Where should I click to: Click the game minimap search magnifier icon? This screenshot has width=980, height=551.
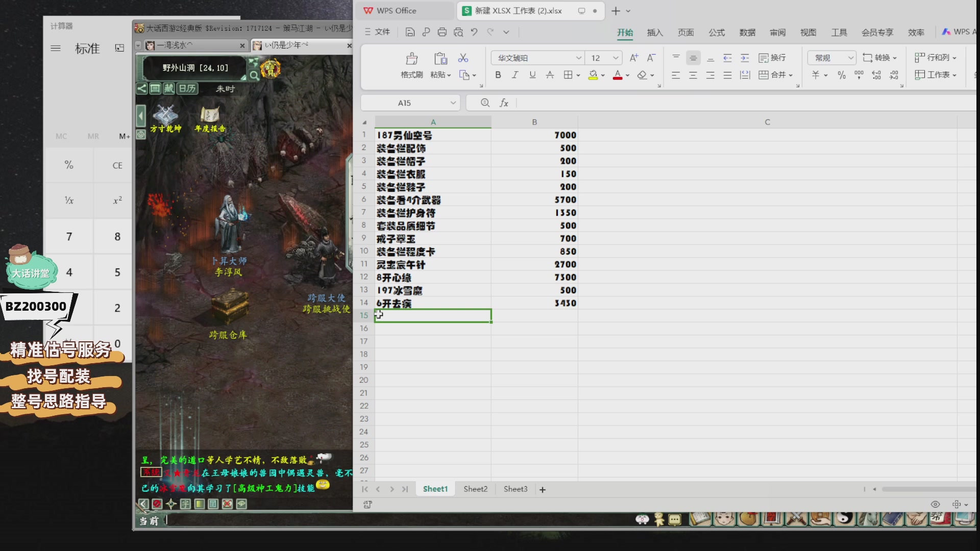[x=254, y=76]
